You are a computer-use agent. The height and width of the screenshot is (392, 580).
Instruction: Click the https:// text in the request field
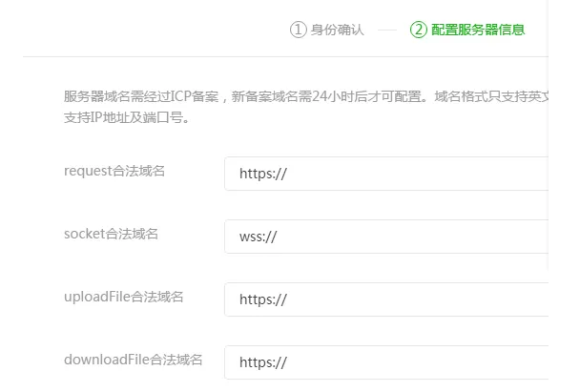click(x=262, y=174)
